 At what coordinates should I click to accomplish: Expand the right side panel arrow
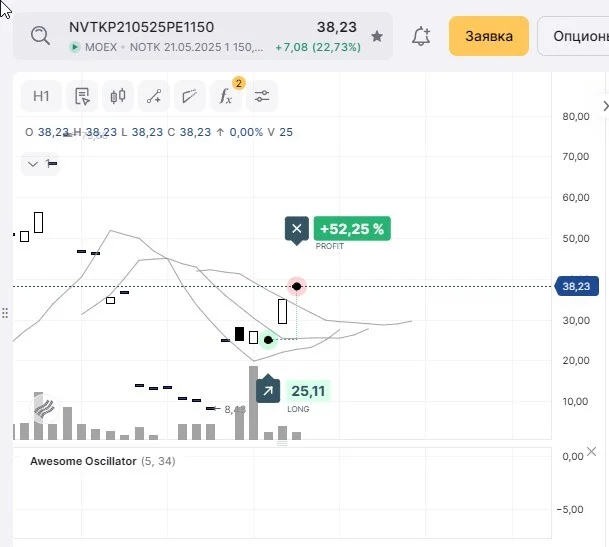pos(605,106)
